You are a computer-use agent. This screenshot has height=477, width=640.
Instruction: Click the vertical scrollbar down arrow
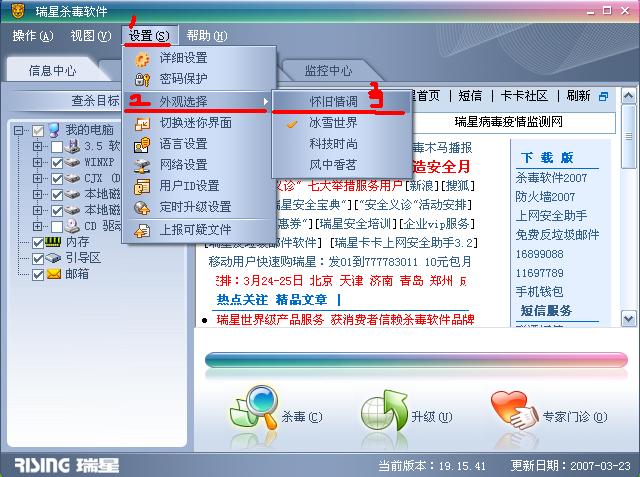(x=628, y=319)
